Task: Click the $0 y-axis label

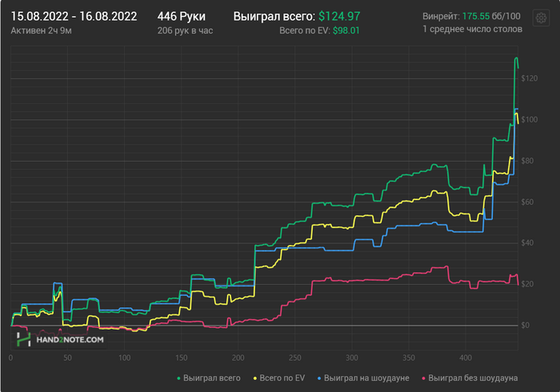Action: [x=525, y=326]
